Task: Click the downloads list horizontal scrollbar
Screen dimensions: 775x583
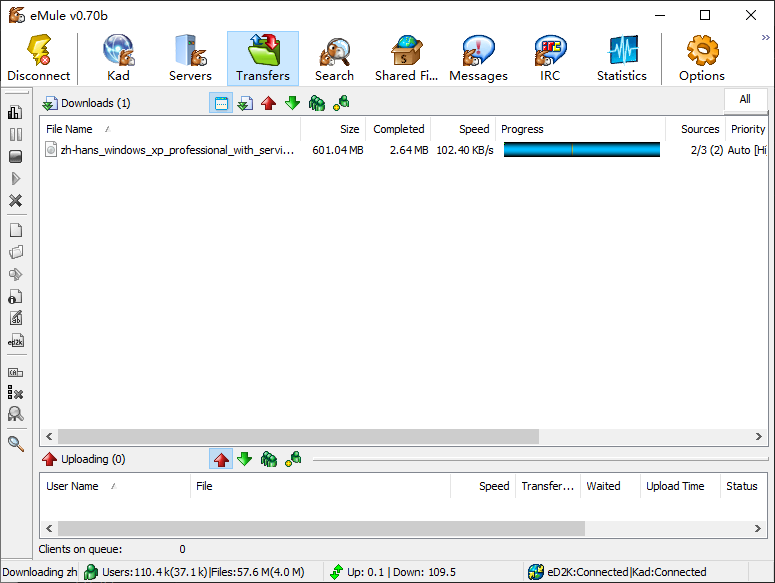Action: 298,437
